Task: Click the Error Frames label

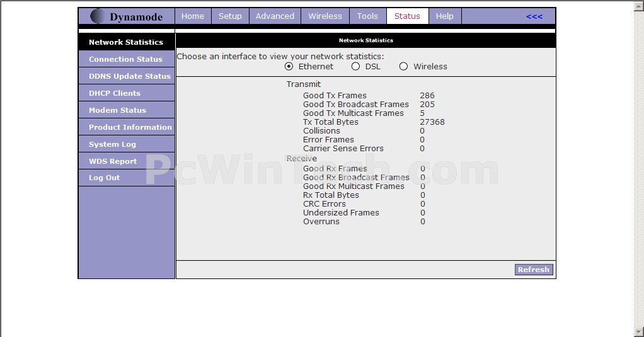Action: point(328,140)
